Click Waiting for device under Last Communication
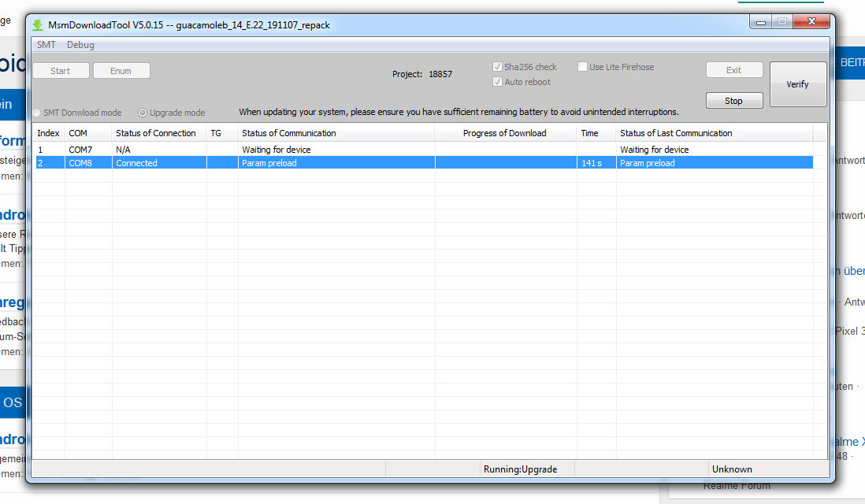 (714, 150)
